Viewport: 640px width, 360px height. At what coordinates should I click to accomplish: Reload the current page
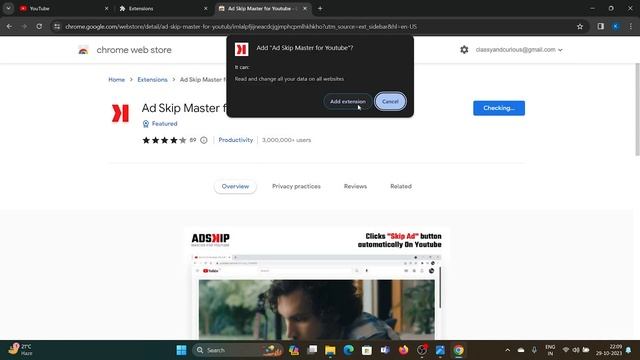(39, 27)
